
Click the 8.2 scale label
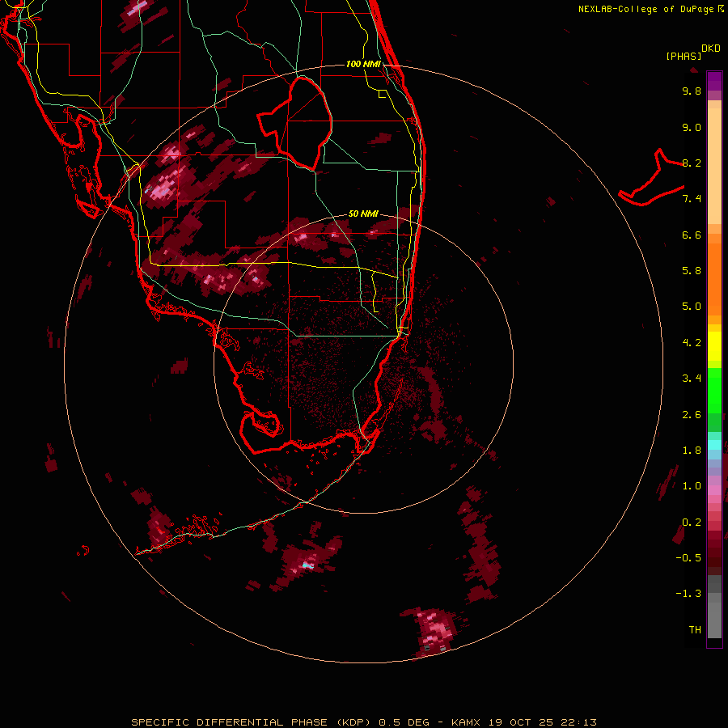coord(692,163)
